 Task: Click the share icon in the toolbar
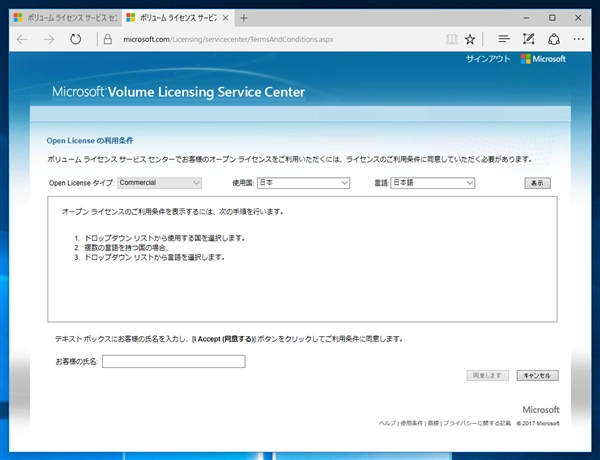[554, 39]
